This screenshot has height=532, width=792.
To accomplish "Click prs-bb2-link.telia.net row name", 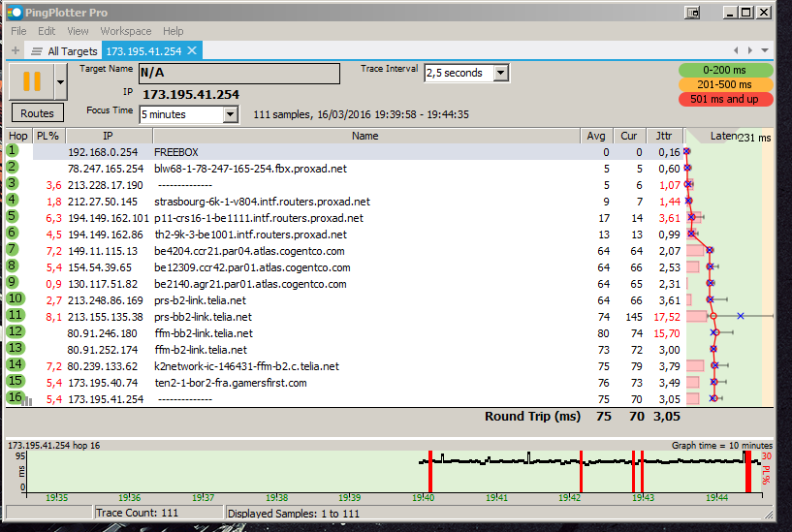I will [x=203, y=317].
